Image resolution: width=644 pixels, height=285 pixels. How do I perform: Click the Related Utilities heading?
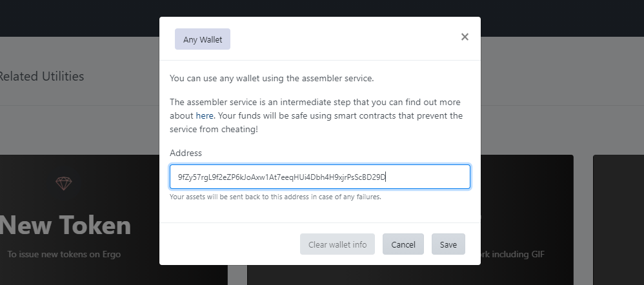[41, 76]
